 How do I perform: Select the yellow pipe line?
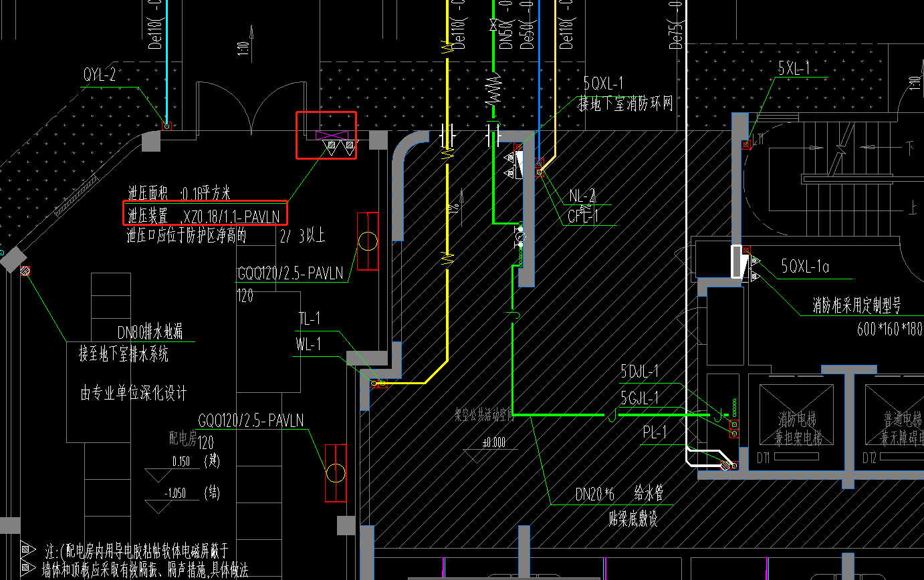tap(447, 200)
